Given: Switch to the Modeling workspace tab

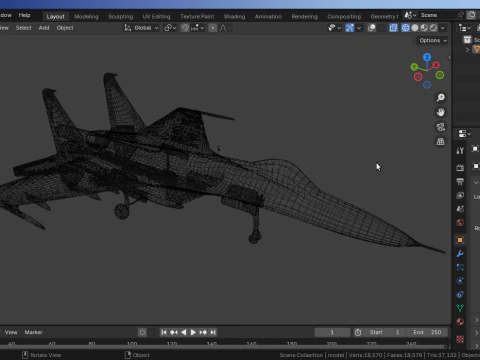Looking at the screenshot, I should pyautogui.click(x=86, y=16).
